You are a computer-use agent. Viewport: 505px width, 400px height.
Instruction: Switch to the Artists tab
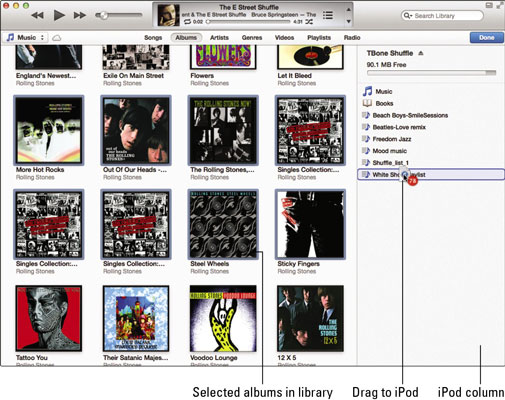219,38
